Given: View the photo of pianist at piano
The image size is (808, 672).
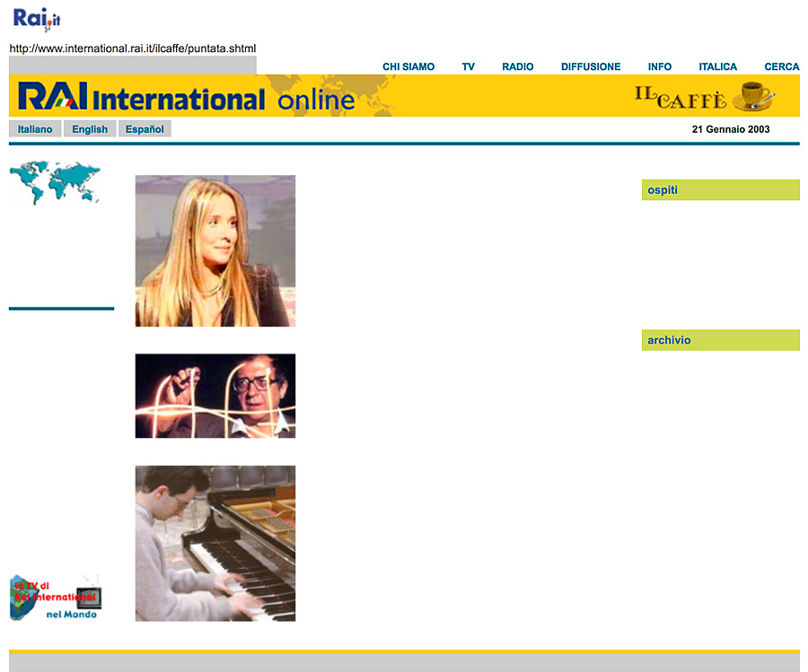Looking at the screenshot, I should [x=215, y=544].
